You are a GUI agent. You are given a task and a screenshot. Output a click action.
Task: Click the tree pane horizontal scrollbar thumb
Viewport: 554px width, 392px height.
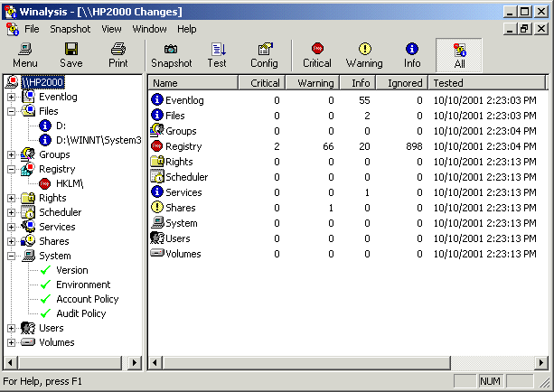click(70, 363)
